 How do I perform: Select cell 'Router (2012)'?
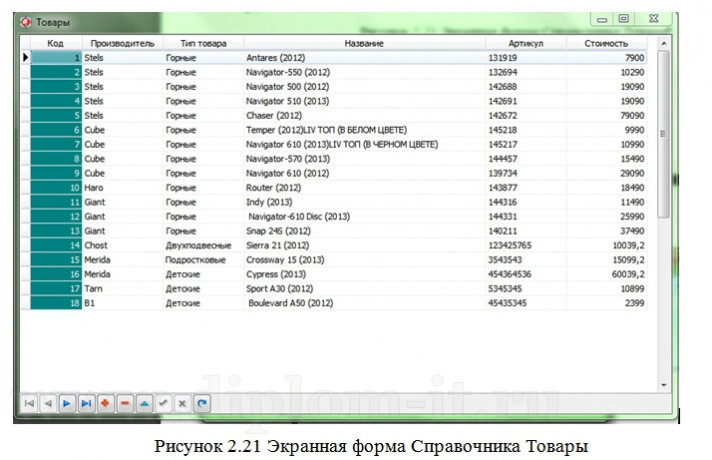[x=364, y=188]
